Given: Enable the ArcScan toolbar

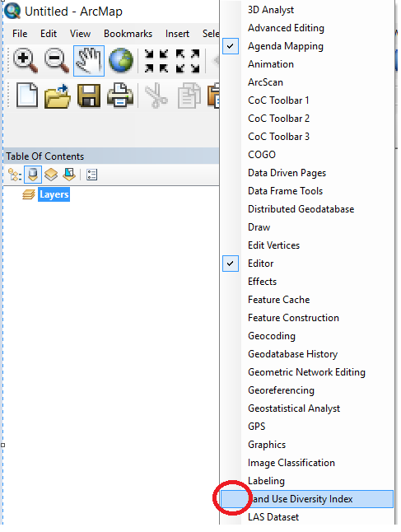Looking at the screenshot, I should pos(307,82).
